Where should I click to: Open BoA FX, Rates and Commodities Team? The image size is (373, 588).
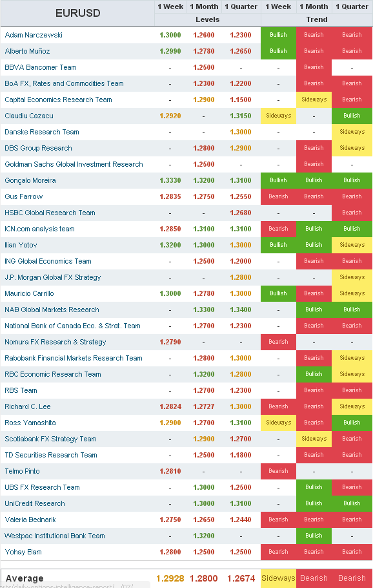(x=64, y=83)
